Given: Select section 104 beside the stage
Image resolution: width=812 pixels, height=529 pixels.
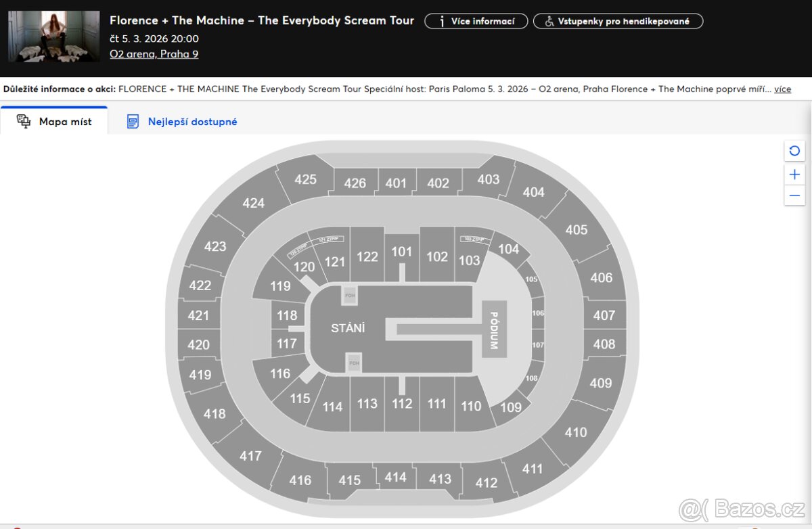Looking at the screenshot, I should 509,250.
